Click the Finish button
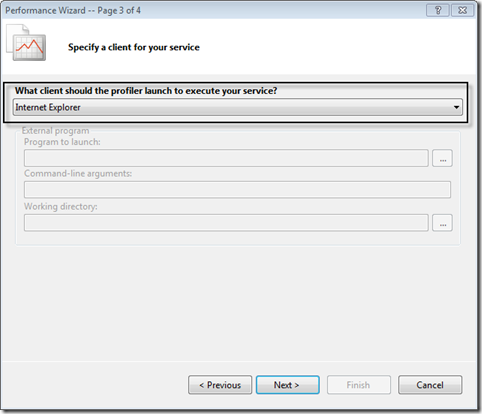This screenshot has width=482, height=414. pos(359,385)
